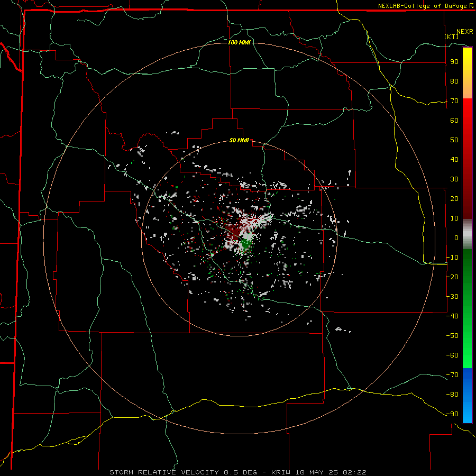
Task: Click the -90 value on the scale
Action: point(452,414)
